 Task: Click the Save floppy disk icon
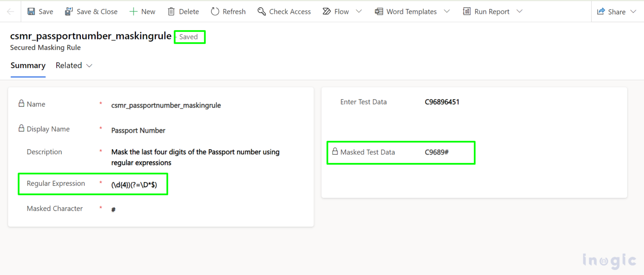[x=31, y=12]
